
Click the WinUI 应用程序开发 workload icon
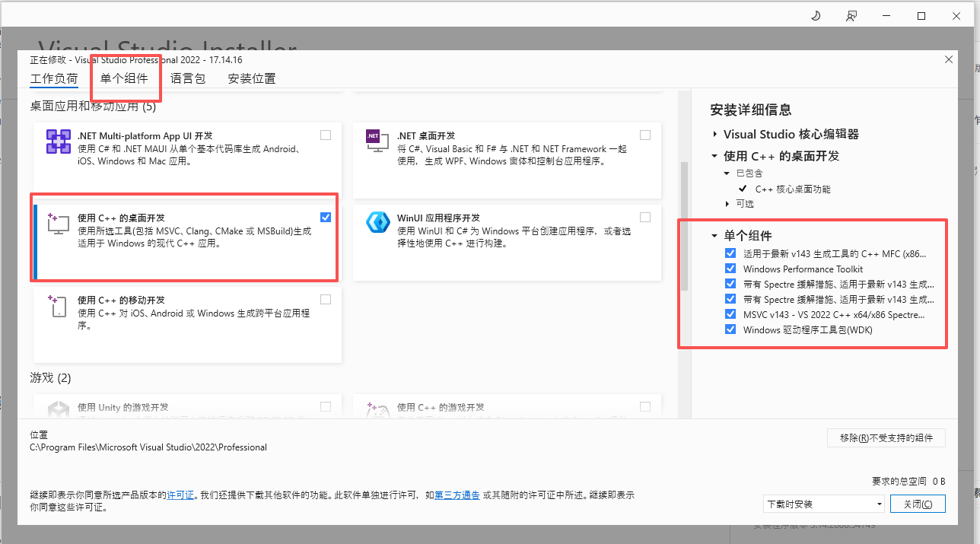[377, 222]
